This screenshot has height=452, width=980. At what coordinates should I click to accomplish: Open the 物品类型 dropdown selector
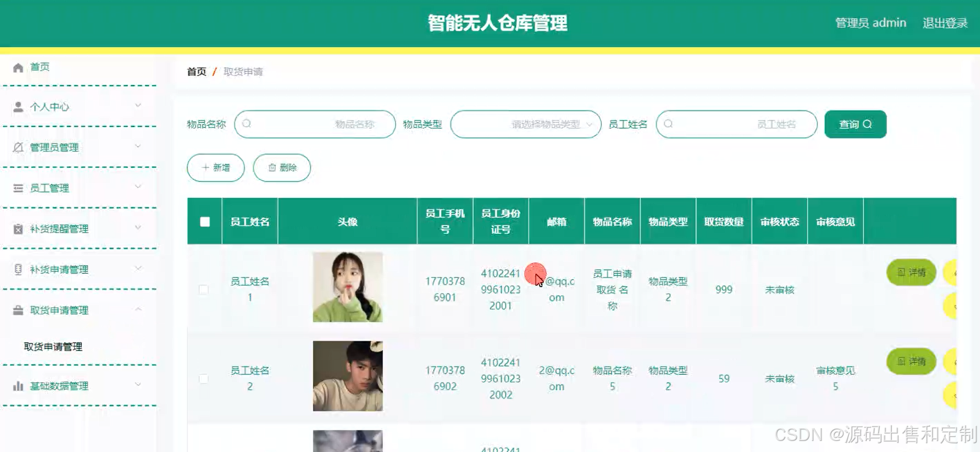tap(525, 124)
